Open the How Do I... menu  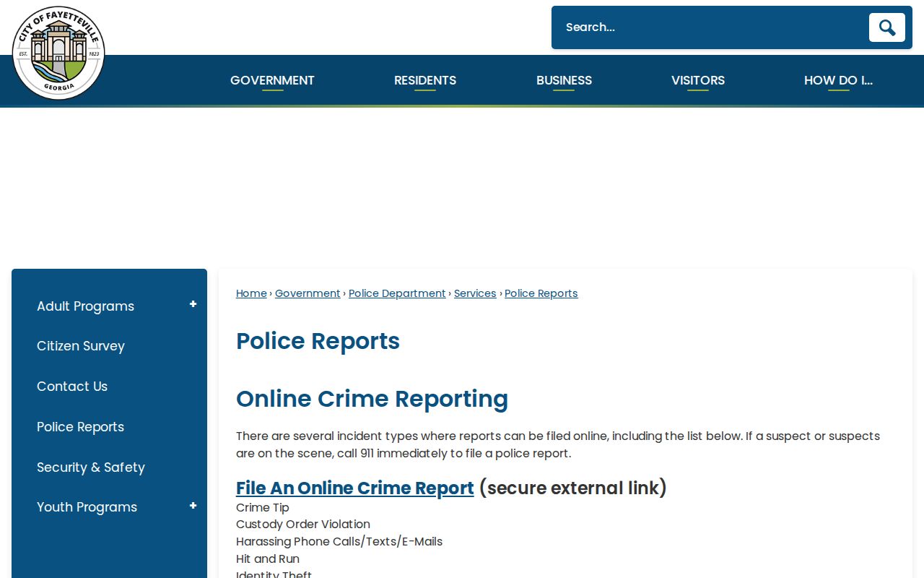click(x=838, y=80)
